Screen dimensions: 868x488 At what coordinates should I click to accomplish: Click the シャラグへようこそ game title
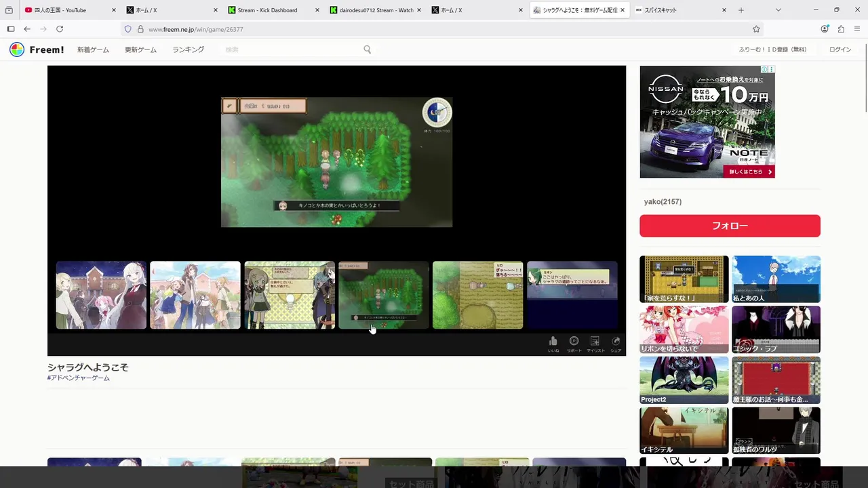87,367
